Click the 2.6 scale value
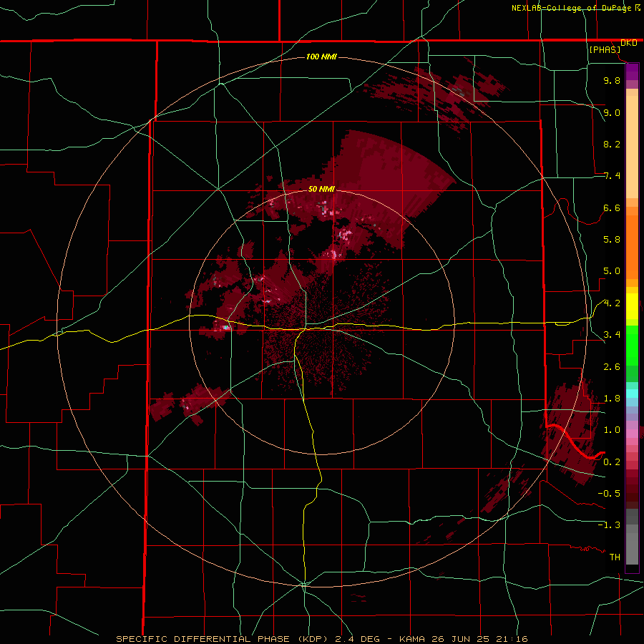Viewport: 644px width, 644px height. [612, 367]
